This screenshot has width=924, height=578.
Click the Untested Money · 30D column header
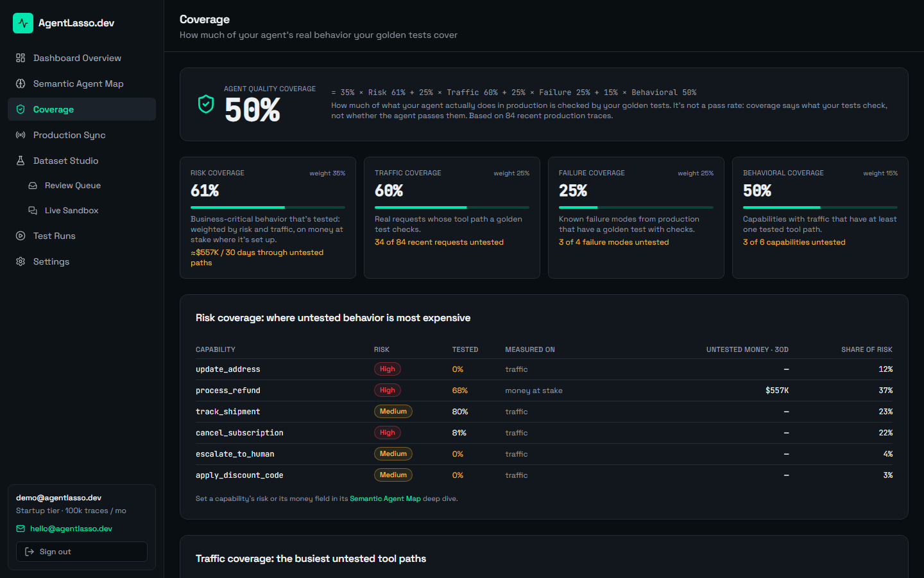coord(748,349)
